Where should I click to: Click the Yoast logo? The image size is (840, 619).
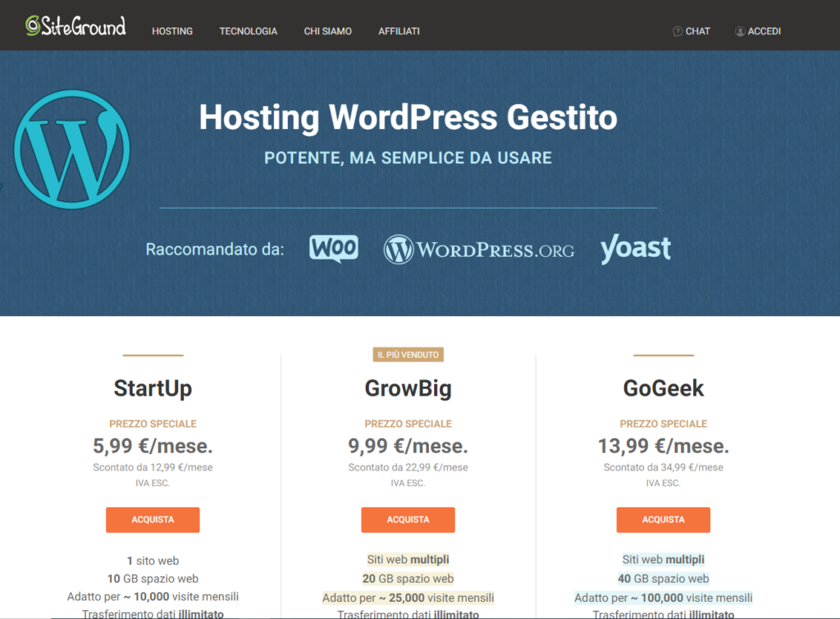[636, 249]
